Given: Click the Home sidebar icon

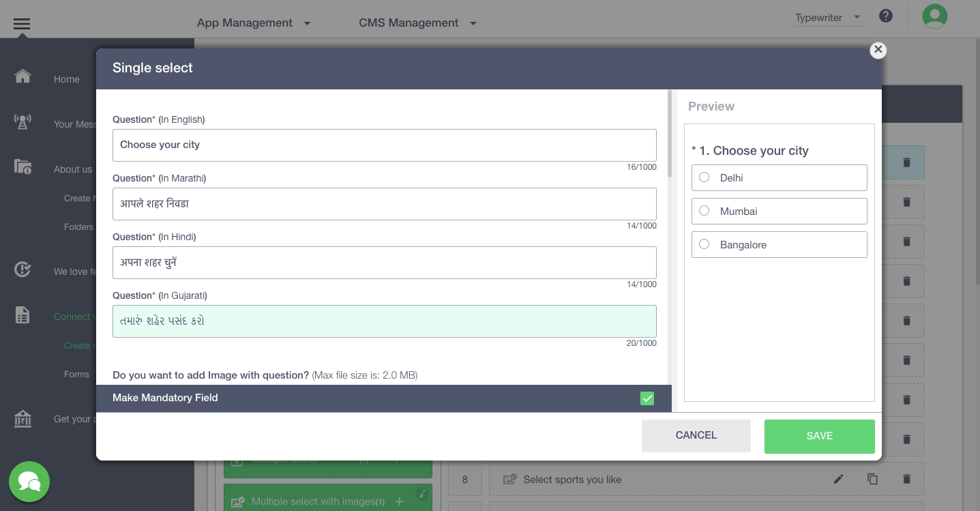Looking at the screenshot, I should click(x=23, y=76).
